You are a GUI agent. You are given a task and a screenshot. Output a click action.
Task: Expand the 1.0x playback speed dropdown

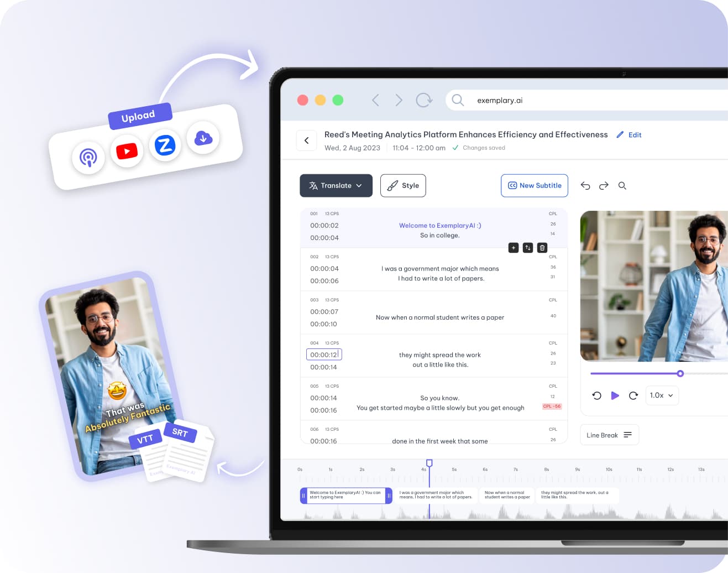coord(662,395)
